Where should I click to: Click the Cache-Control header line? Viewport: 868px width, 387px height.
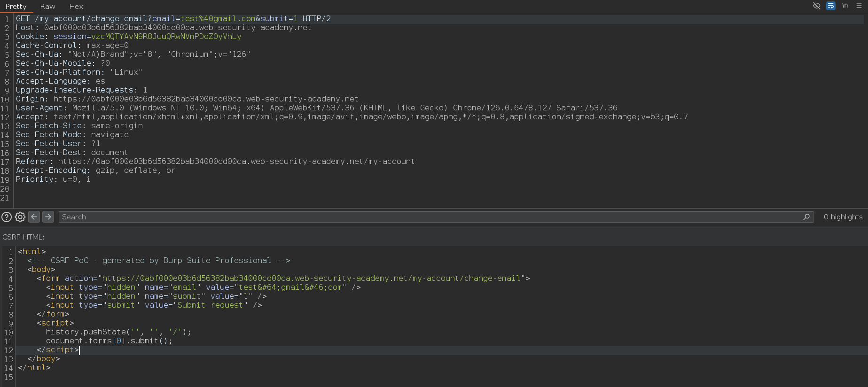tap(72, 46)
